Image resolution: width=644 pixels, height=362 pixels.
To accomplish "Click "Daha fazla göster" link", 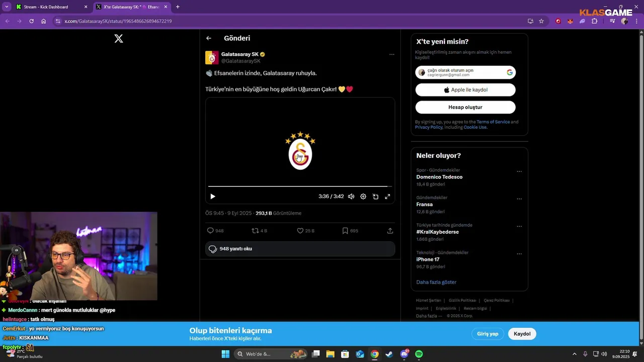I will click(x=436, y=282).
